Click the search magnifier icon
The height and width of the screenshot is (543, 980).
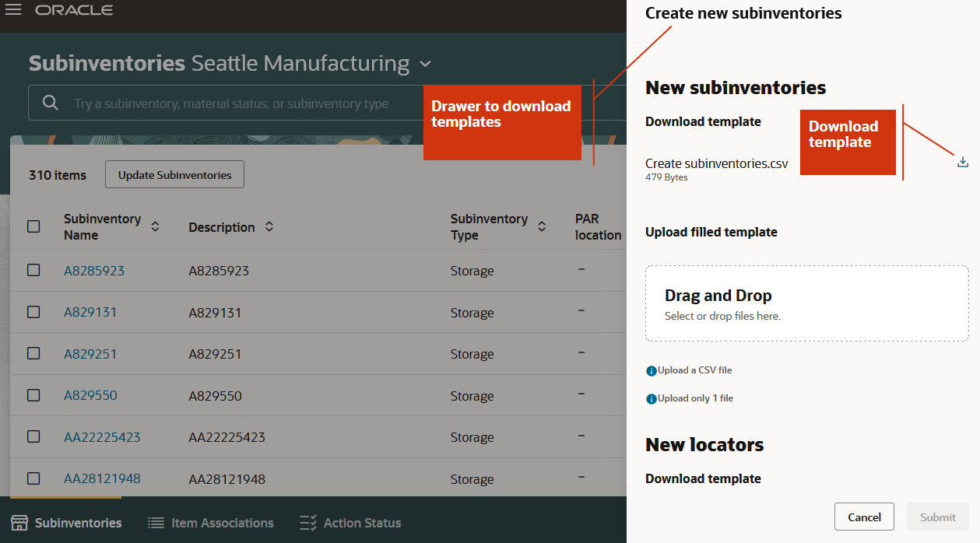pos(51,103)
